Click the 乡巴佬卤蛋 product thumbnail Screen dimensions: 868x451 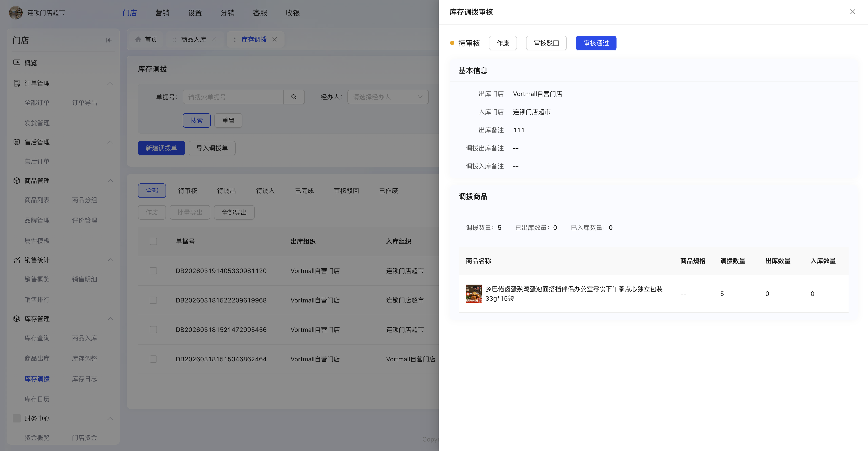(473, 293)
